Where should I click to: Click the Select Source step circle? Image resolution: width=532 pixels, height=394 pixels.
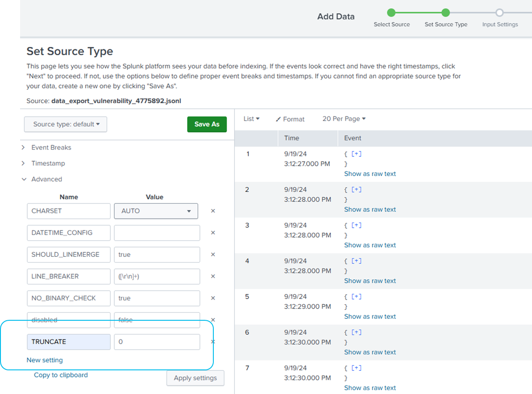[391, 13]
